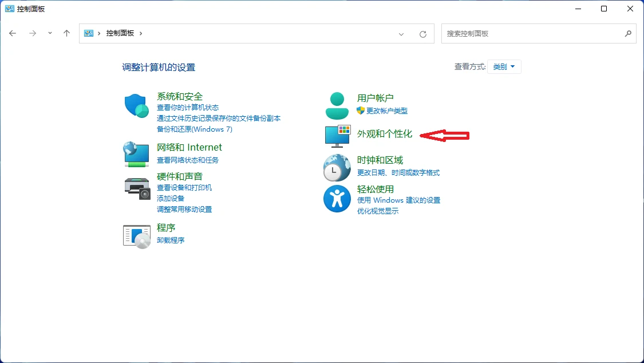Viewport: 644px width, 363px height.
Task: Expand chevron before 控制面板 in breadcrumb
Action: point(99,33)
